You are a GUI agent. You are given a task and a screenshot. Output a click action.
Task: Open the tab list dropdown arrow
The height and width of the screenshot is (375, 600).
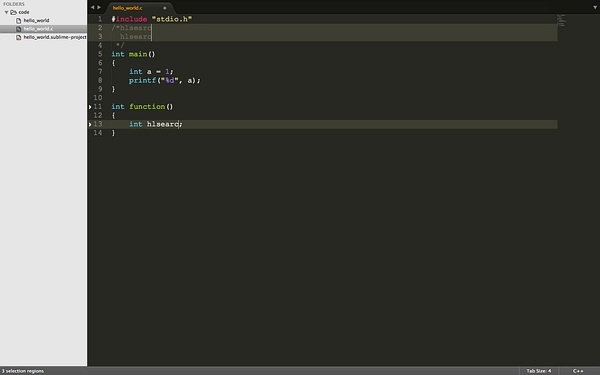[595, 7]
